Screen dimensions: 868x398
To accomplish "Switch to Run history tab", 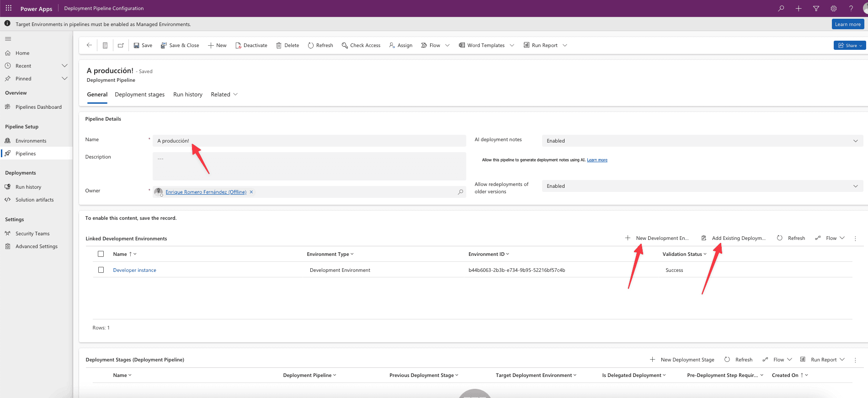I will (188, 95).
